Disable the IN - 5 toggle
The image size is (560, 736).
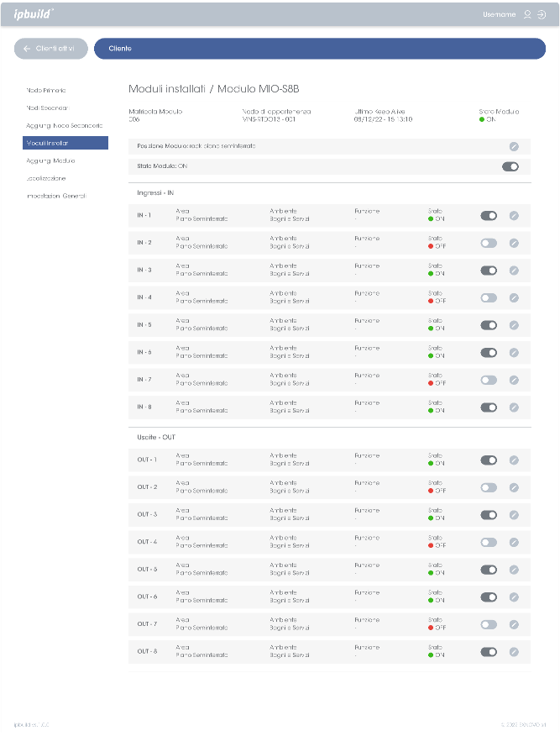click(489, 325)
